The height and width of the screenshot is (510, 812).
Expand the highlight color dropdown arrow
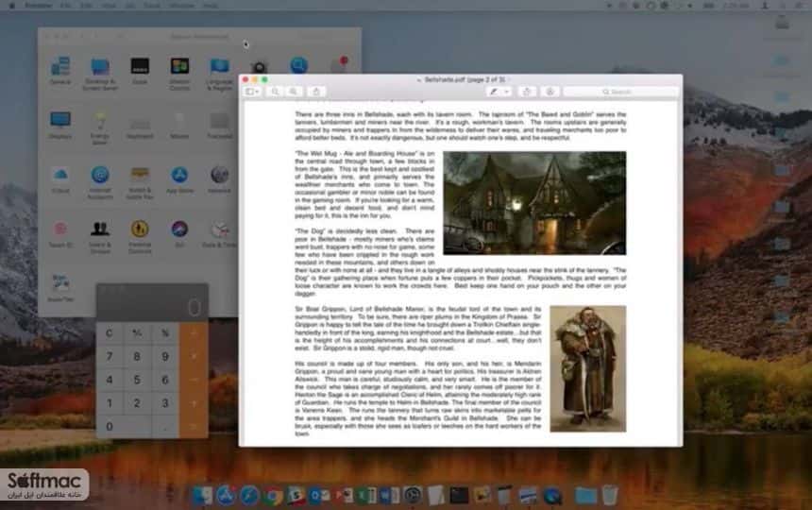pyautogui.click(x=508, y=92)
